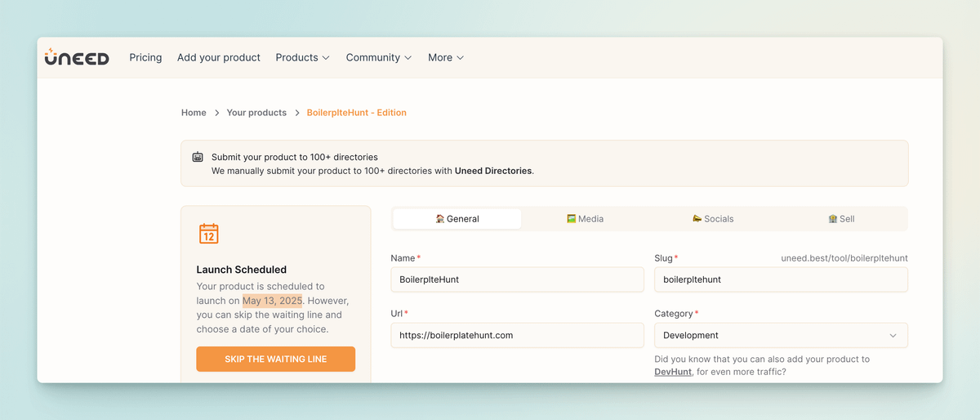980x420 pixels.
Task: Click the Sell tab bank icon
Action: coord(832,219)
